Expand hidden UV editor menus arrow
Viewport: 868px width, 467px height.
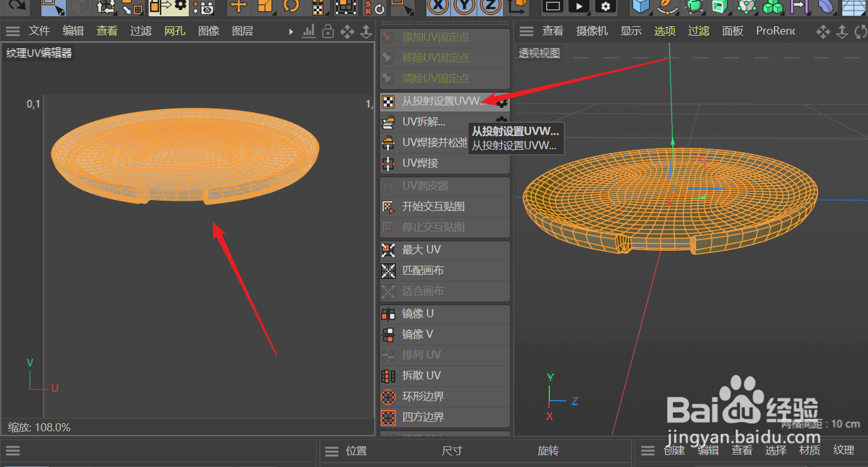pyautogui.click(x=291, y=31)
